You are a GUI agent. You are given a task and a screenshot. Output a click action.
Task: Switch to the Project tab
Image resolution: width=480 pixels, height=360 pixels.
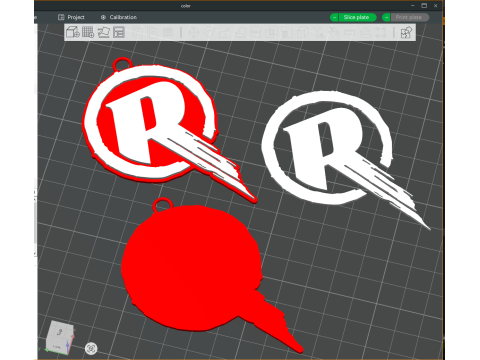point(71,17)
